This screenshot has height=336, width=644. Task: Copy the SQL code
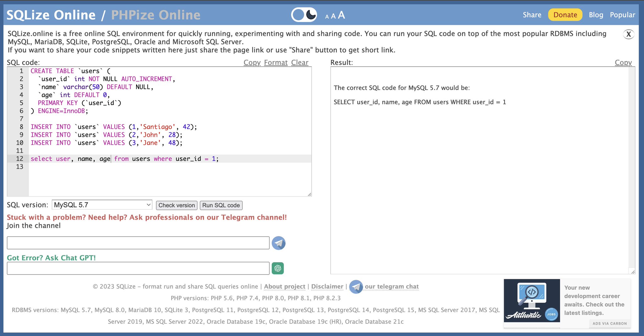(252, 63)
